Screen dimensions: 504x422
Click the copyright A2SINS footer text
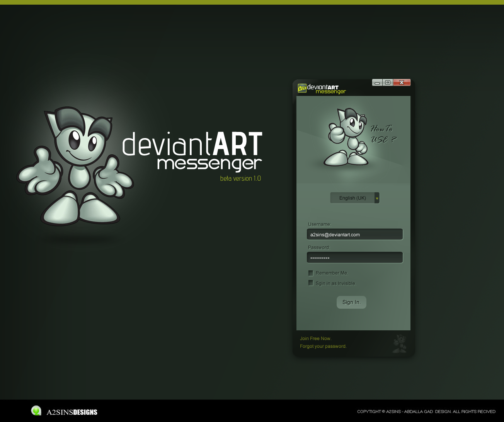(426, 412)
